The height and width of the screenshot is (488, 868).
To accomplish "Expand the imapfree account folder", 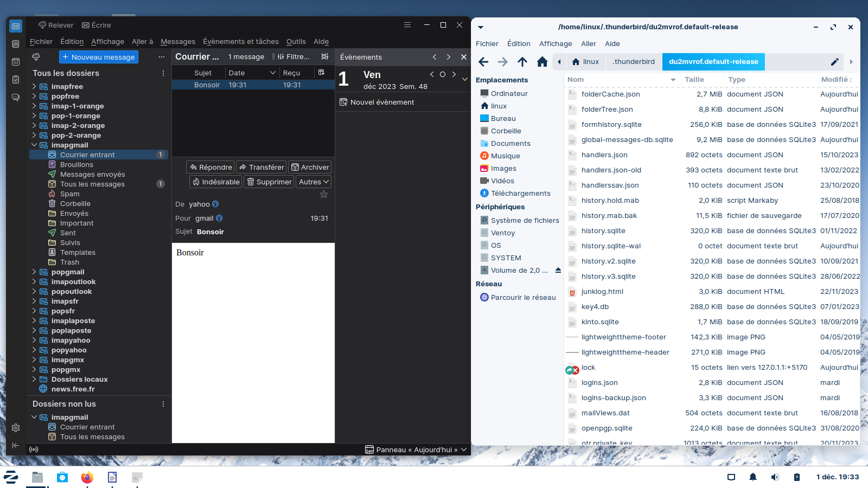I will coord(34,86).
